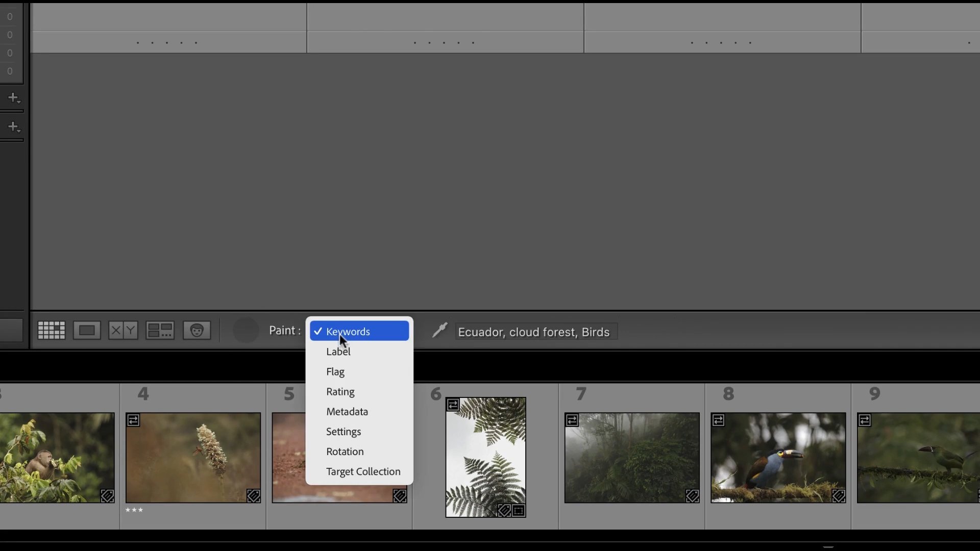The image size is (980, 551).
Task: Click keywords field with Ecuador, cloud forest
Action: click(x=536, y=332)
